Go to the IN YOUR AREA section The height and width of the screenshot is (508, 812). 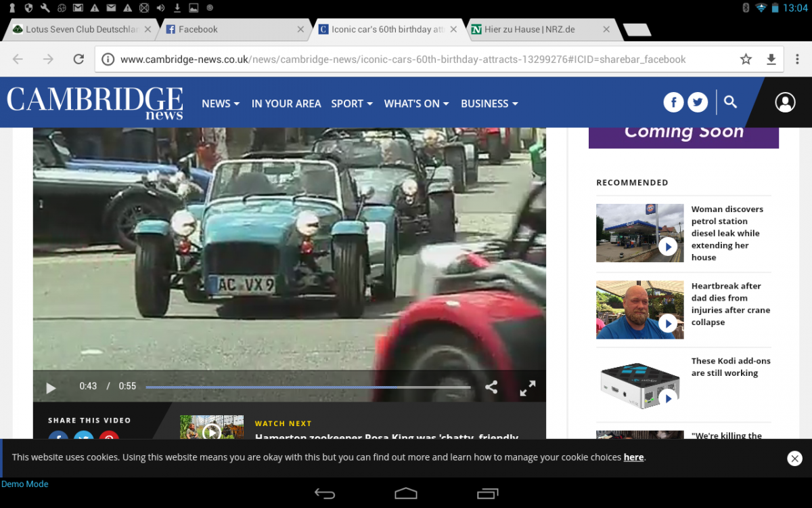(286, 104)
